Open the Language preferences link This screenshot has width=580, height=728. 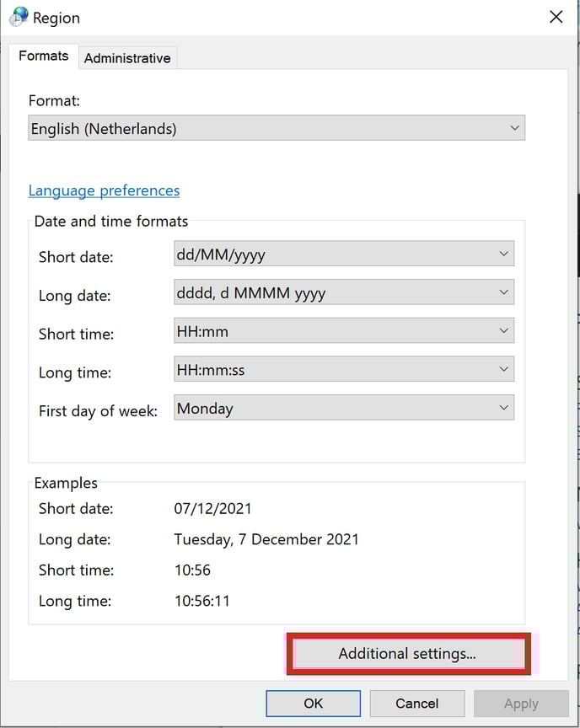pyautogui.click(x=104, y=190)
